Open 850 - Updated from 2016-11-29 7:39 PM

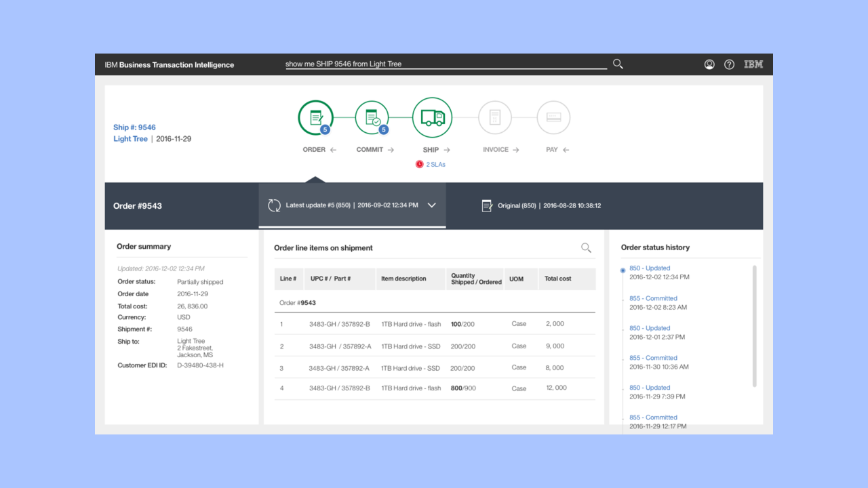pos(650,388)
